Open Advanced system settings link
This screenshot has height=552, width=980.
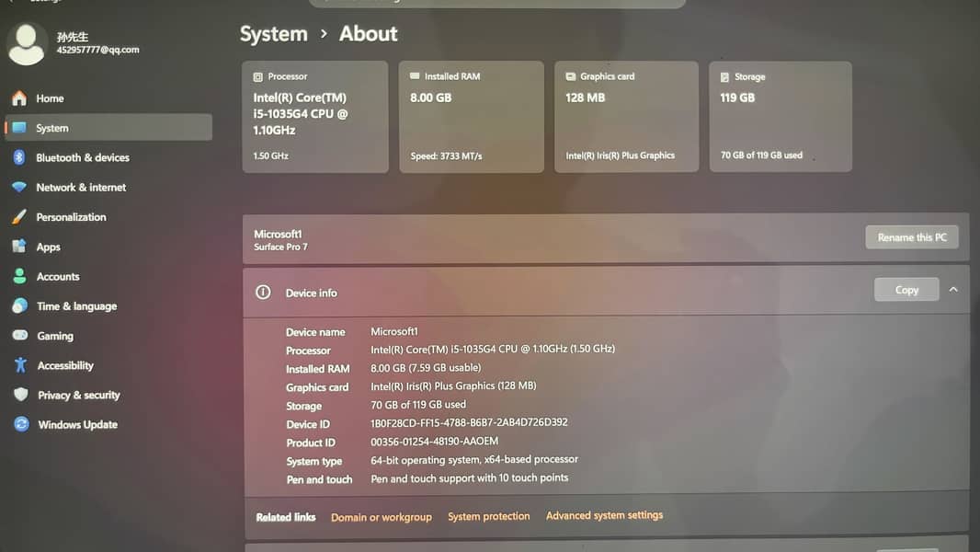pyautogui.click(x=604, y=515)
